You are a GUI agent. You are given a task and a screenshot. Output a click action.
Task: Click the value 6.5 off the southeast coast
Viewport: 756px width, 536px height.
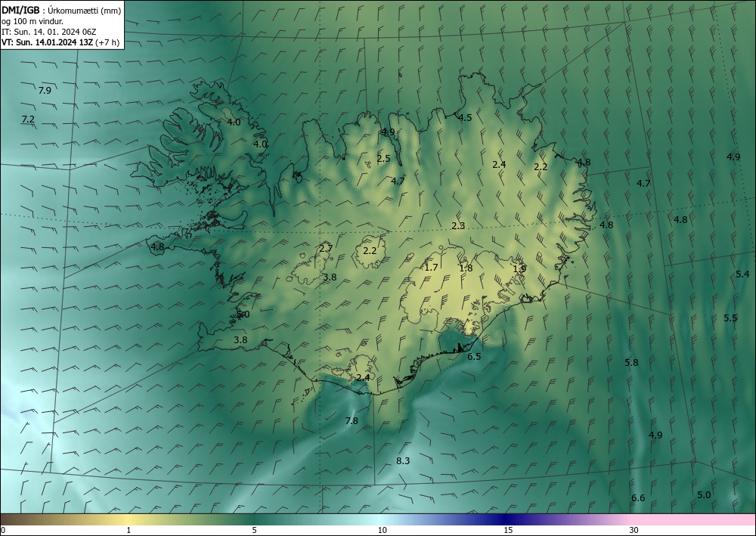(475, 356)
